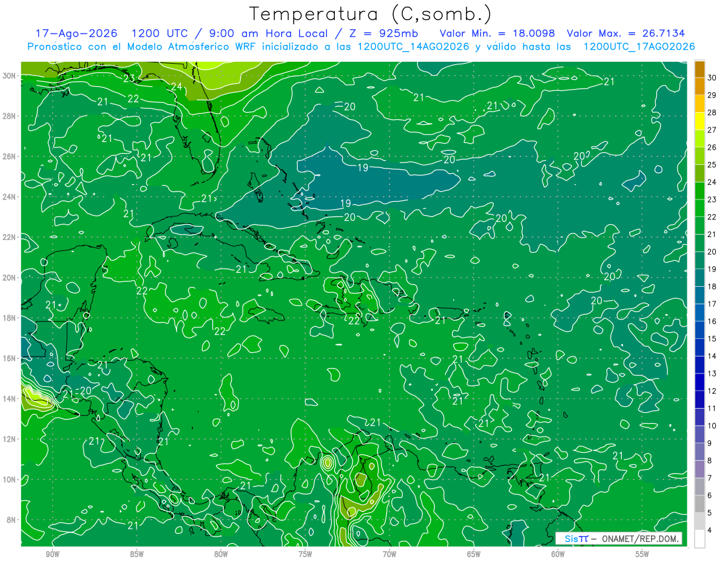Click the '30N' latitude axis label
Image resolution: width=728 pixels, height=562 pixels.
pos(10,76)
